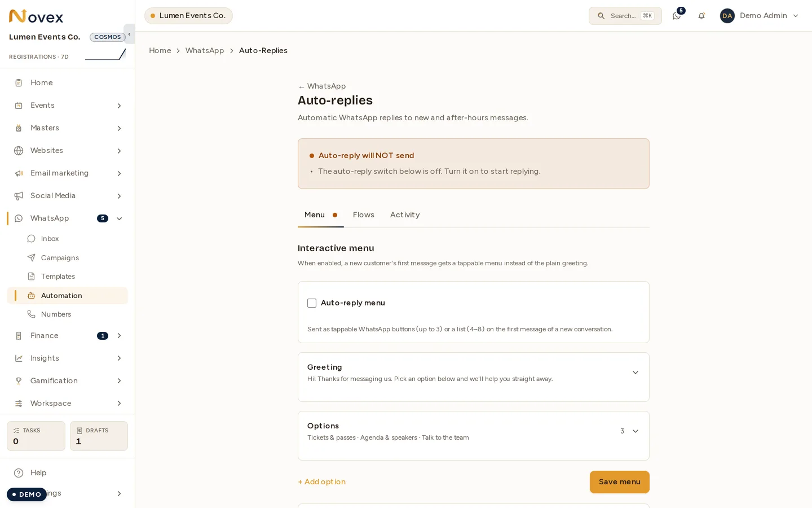812x508 pixels.
Task: Collapse the WhatsApp submenu chevron
Action: [119, 218]
